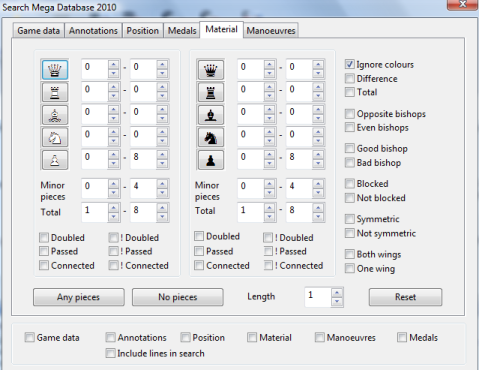Click white pawn maximum field showing 8
479x370 pixels.
pos(143,159)
